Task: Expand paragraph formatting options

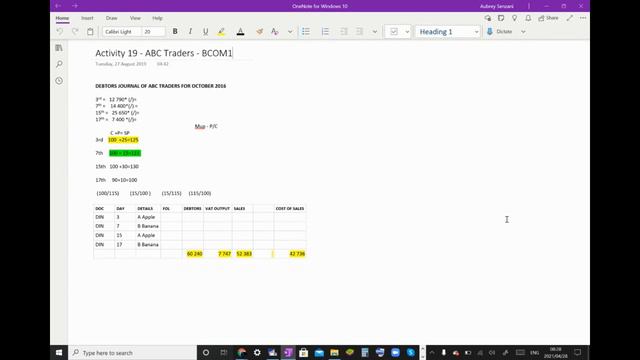Action: [375, 31]
